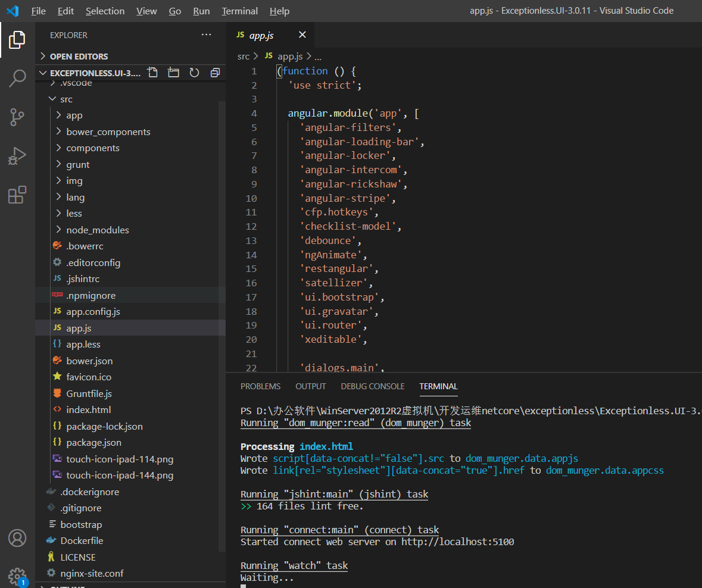Open the Extensions view
Viewport: 702px width, 588px height.
point(17,195)
